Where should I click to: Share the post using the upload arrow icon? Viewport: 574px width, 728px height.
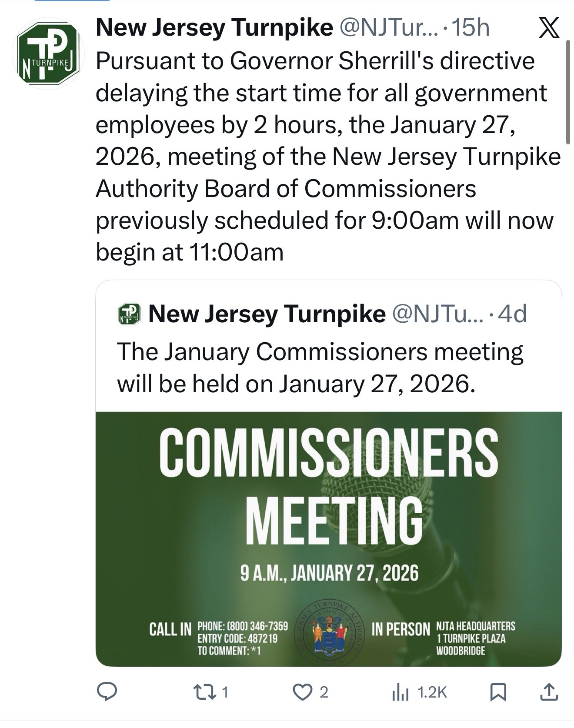tap(549, 692)
